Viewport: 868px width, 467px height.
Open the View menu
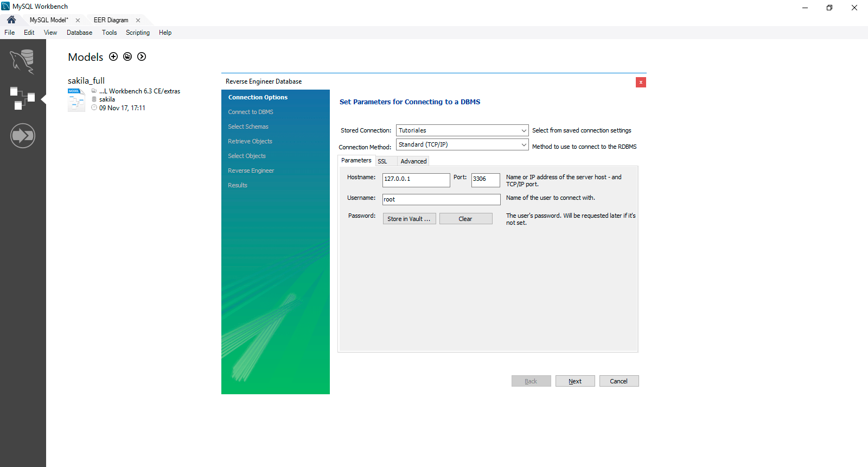point(50,33)
